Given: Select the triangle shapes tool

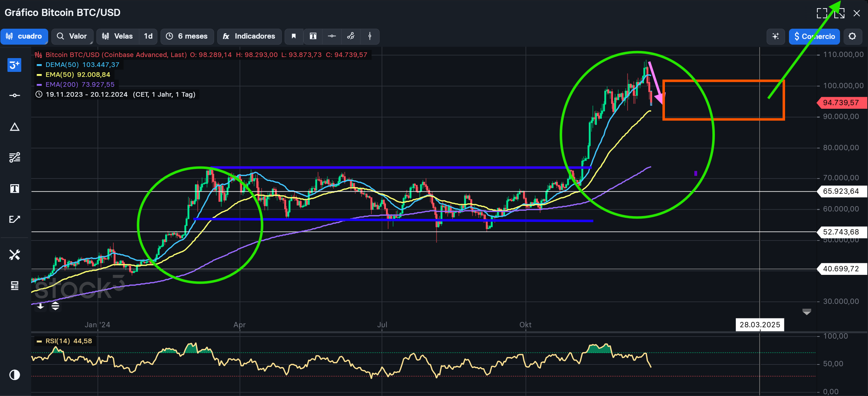Looking at the screenshot, I should click(15, 127).
